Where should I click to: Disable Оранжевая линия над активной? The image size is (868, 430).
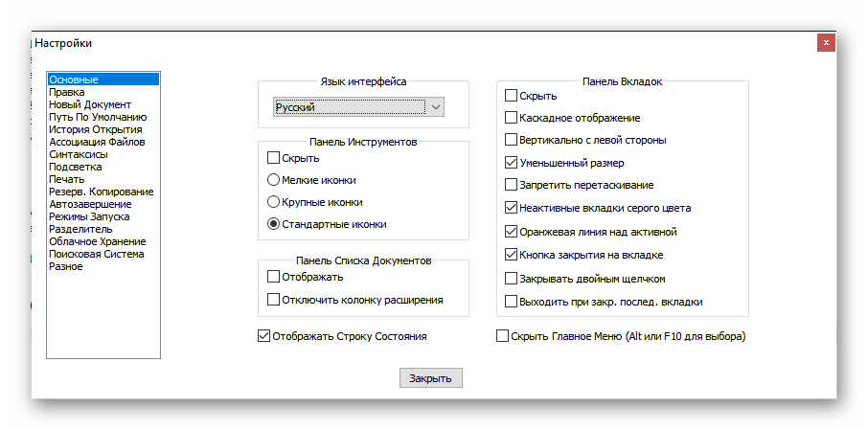512,232
